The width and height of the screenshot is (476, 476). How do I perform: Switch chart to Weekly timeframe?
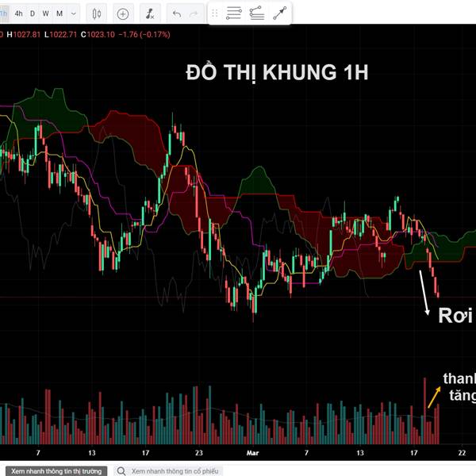click(x=45, y=13)
